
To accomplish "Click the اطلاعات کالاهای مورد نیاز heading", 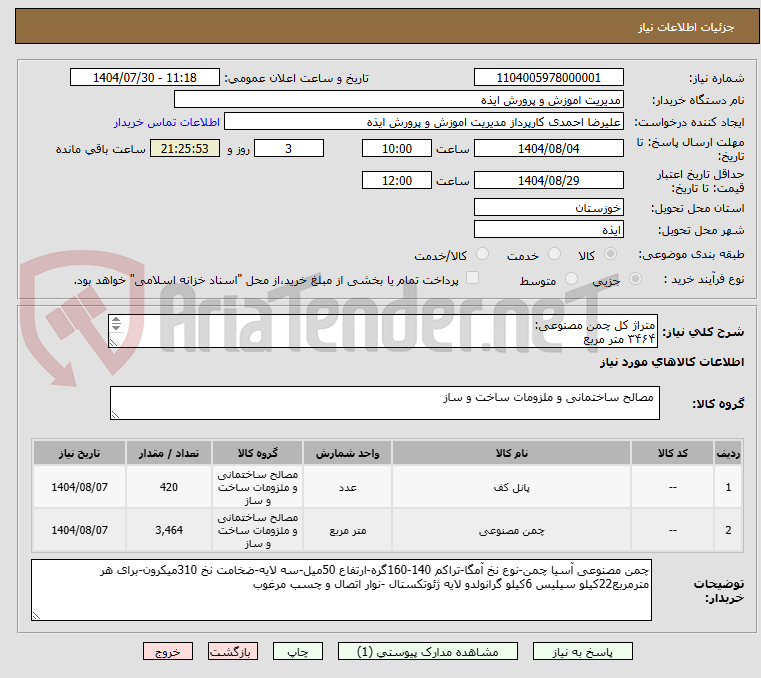I will tap(672, 362).
